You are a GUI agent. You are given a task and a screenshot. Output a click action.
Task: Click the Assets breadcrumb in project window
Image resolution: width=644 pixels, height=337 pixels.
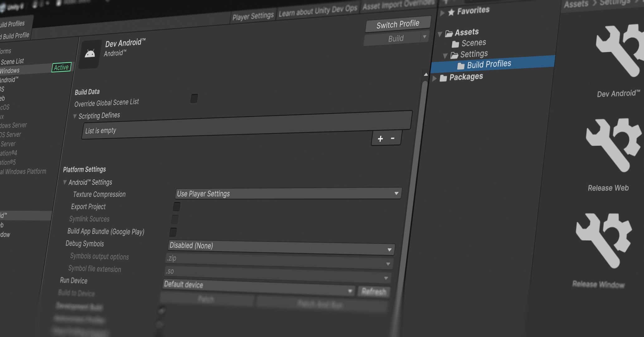click(x=576, y=4)
